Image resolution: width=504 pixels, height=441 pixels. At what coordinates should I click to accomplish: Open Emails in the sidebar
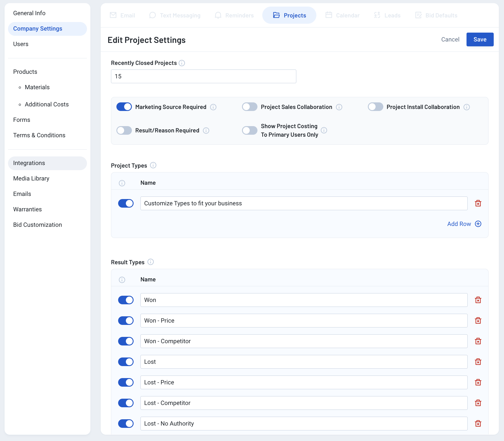(22, 194)
